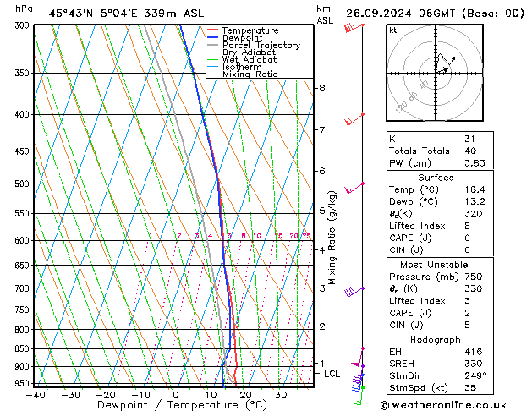Click the Pressure (mb) value 750
The width and height of the screenshot is (532, 411).
[x=474, y=277]
